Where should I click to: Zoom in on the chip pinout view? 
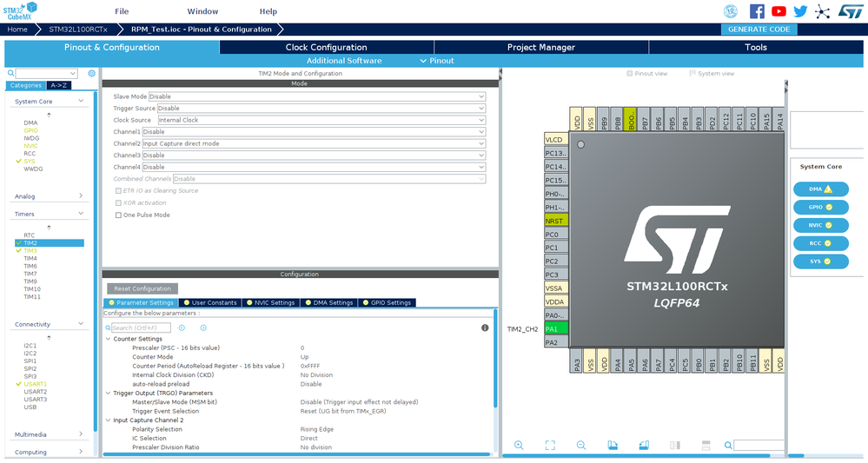(x=519, y=446)
